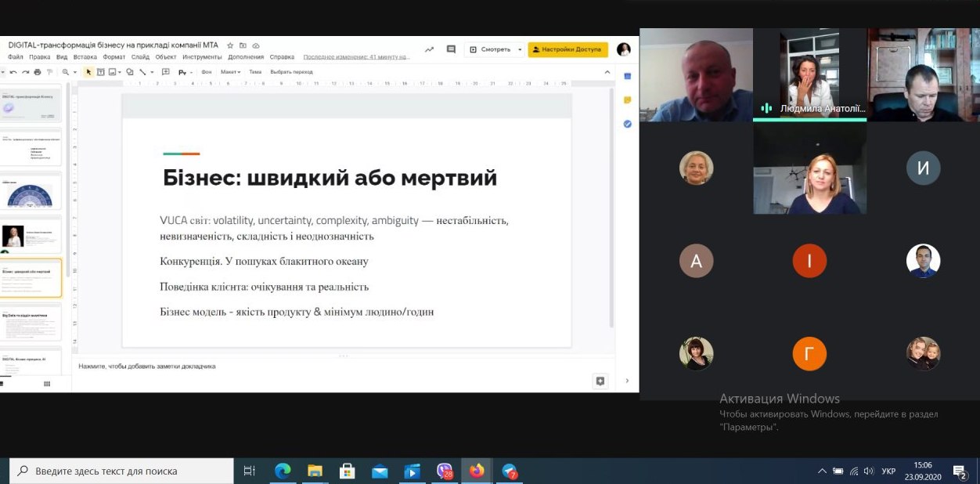Click the Windows search box
Viewport: 980px width, 484px height.
[x=121, y=471]
